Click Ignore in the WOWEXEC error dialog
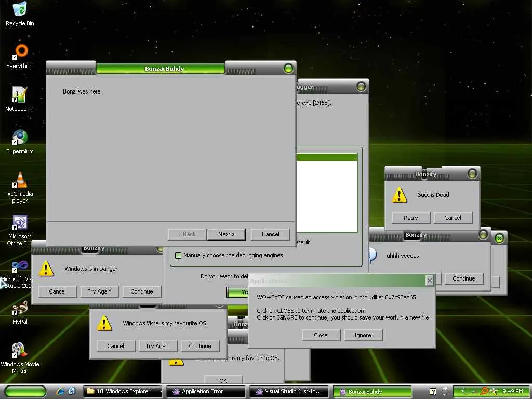532x399 pixels. [x=363, y=335]
